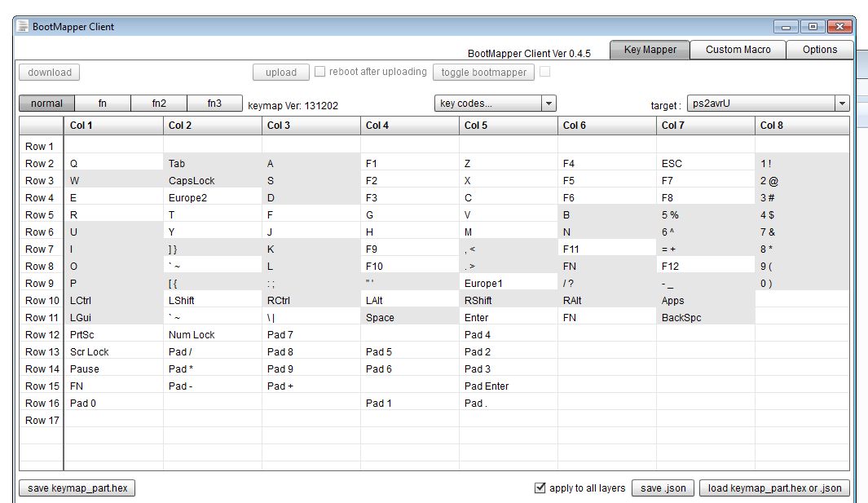Select the Key Mapper tab
868x503 pixels.
pyautogui.click(x=650, y=50)
